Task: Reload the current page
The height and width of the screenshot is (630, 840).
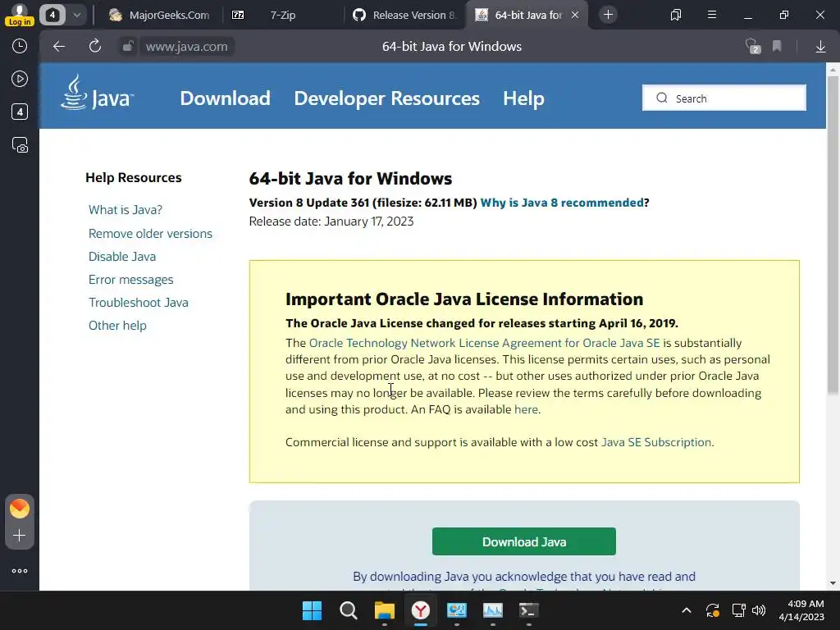Action: (95, 47)
